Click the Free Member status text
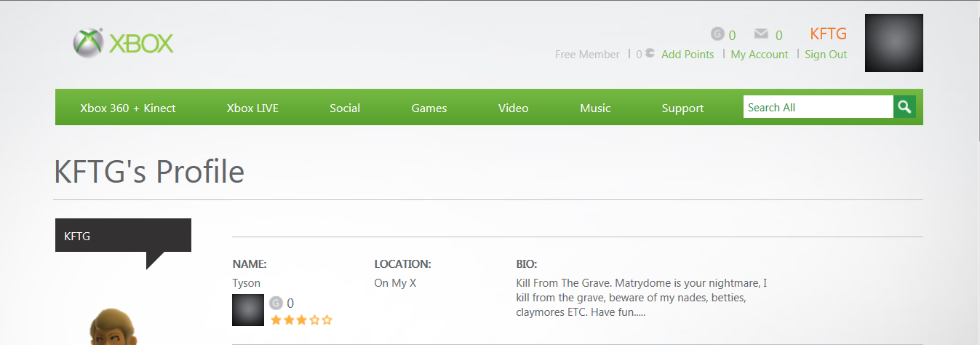Image resolution: width=980 pixels, height=345 pixels. [x=587, y=54]
